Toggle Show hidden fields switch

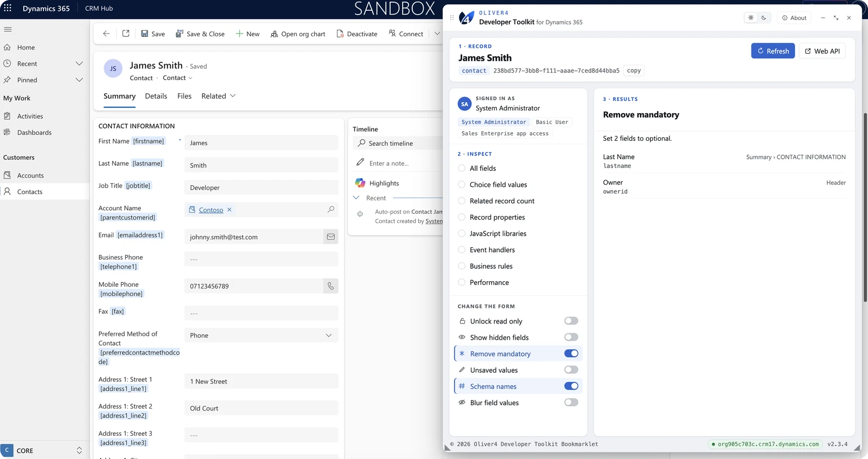pos(571,337)
